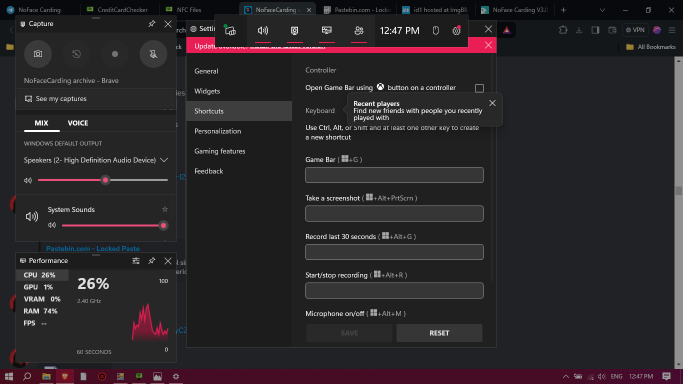
Task: Open the Xbox Social widget icon
Action: (x=359, y=30)
